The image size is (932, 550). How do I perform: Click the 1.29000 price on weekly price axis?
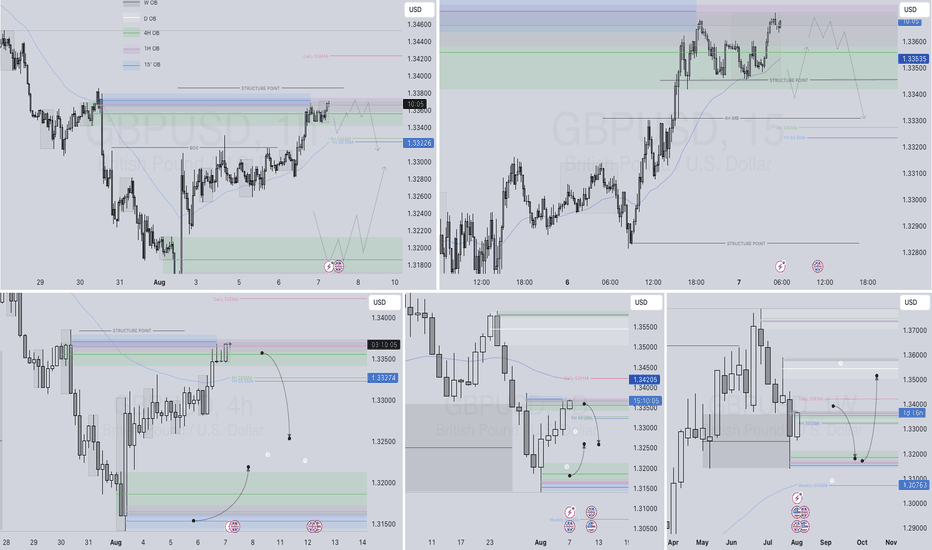914,528
